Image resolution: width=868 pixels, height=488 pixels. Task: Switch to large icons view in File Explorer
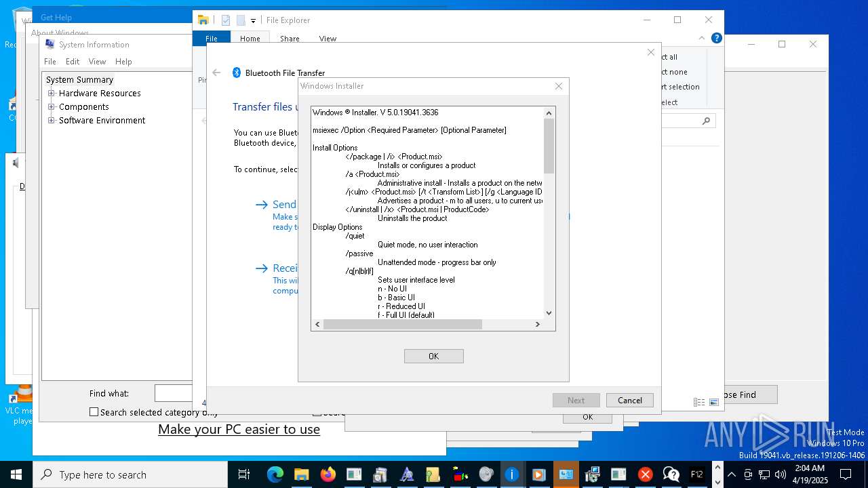(713, 402)
